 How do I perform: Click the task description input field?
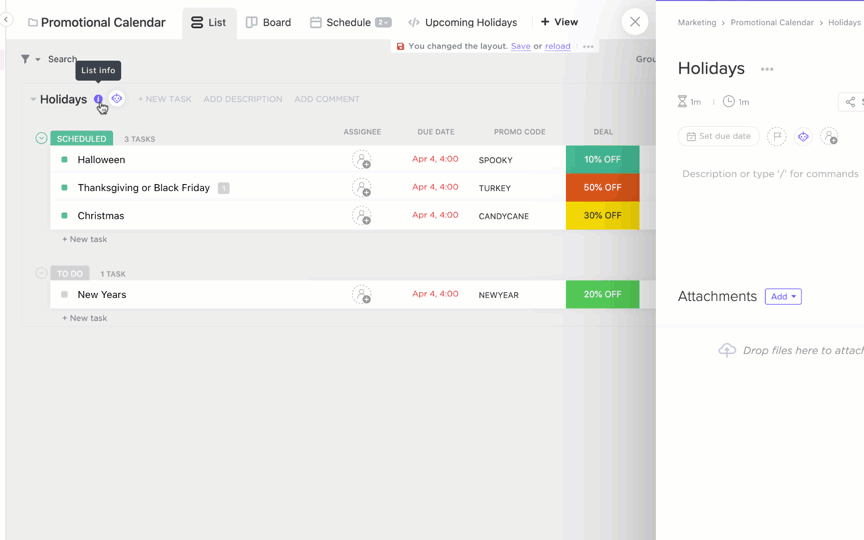tap(770, 174)
